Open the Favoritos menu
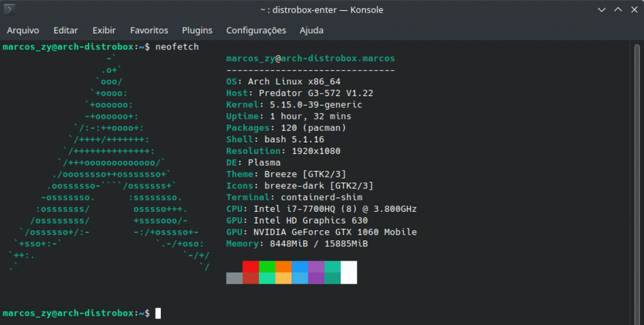This screenshot has height=325, width=644. coord(149,30)
